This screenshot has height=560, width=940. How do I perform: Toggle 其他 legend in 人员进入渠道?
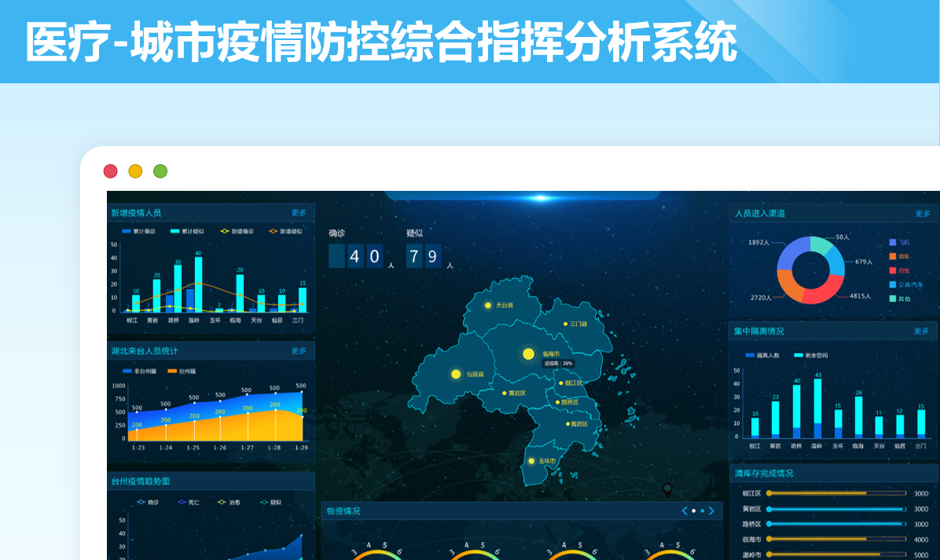click(900, 299)
